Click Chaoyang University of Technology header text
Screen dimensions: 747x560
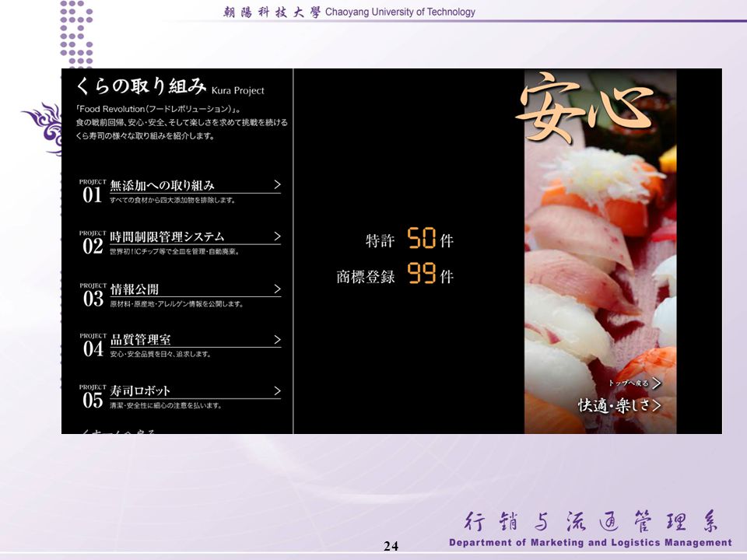point(400,12)
